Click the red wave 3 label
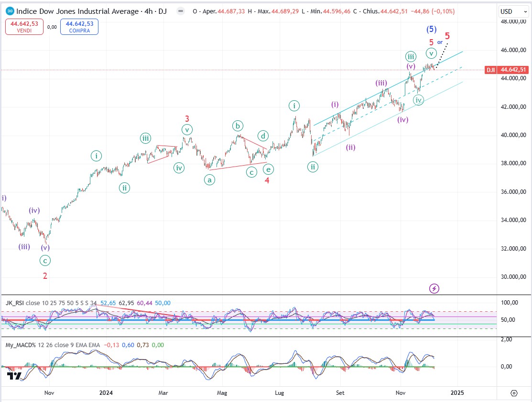Viewport: 532px width, 402px height. pos(187,118)
